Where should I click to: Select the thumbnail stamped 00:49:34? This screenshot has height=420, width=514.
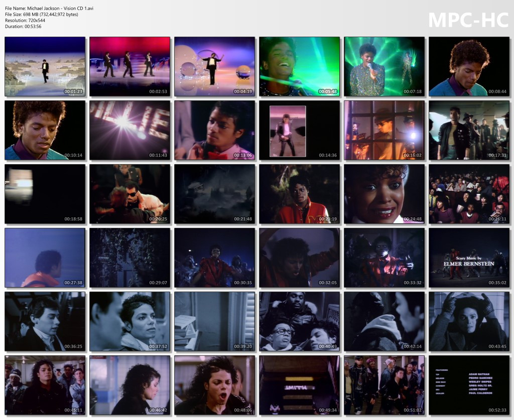300,385
